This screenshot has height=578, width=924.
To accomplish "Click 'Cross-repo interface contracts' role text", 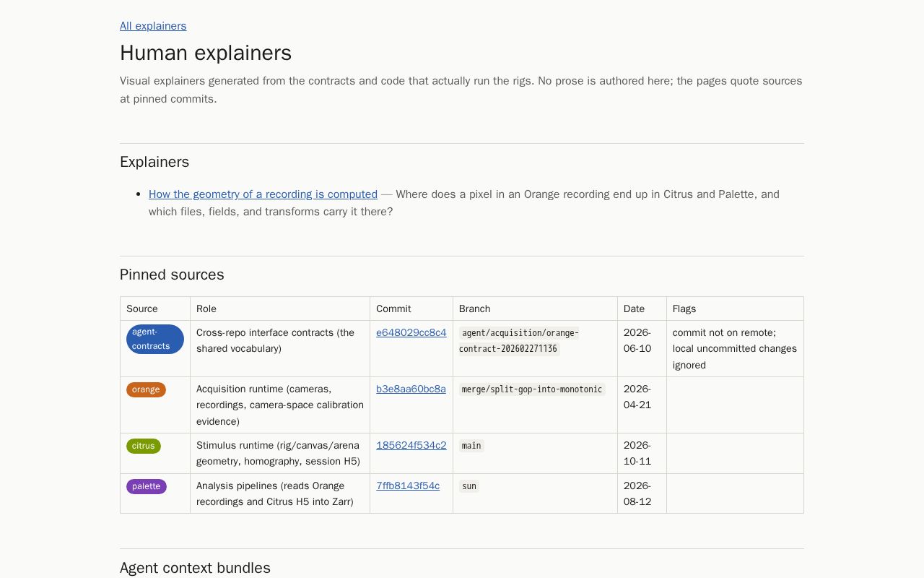I will [x=276, y=341].
